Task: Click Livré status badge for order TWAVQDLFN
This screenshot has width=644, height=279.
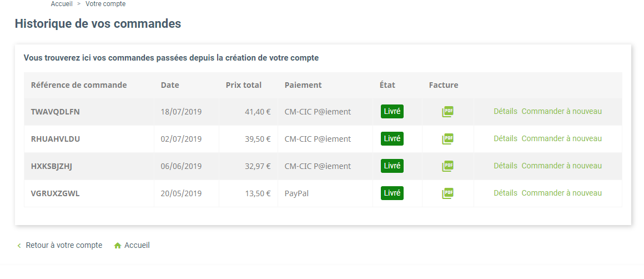Action: point(393,111)
